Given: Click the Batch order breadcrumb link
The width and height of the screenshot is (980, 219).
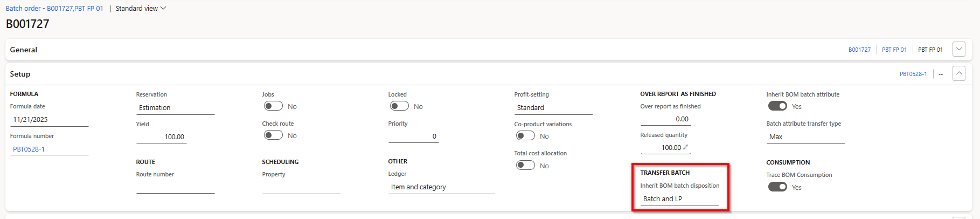Looking at the screenshot, I should [54, 9].
